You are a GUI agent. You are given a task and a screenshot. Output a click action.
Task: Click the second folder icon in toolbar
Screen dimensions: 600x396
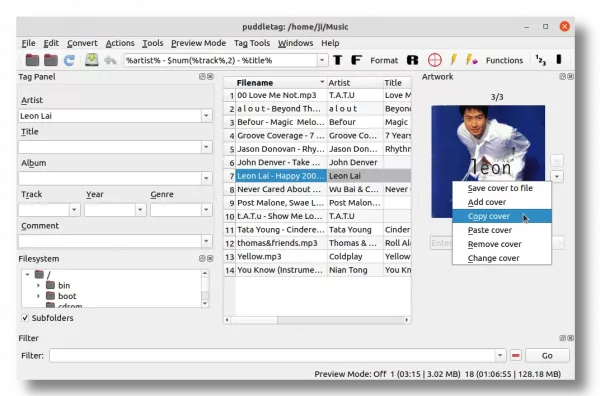click(x=51, y=60)
